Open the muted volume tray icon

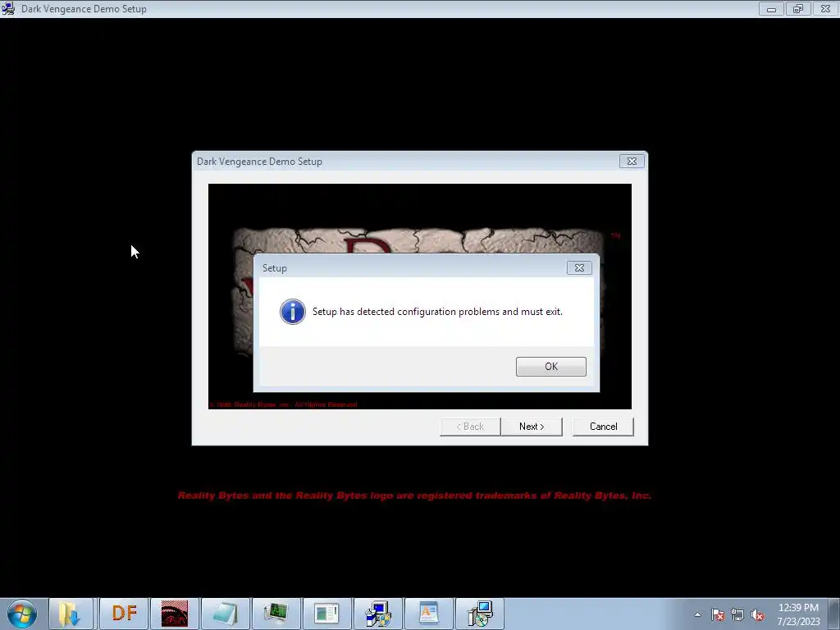click(757, 615)
